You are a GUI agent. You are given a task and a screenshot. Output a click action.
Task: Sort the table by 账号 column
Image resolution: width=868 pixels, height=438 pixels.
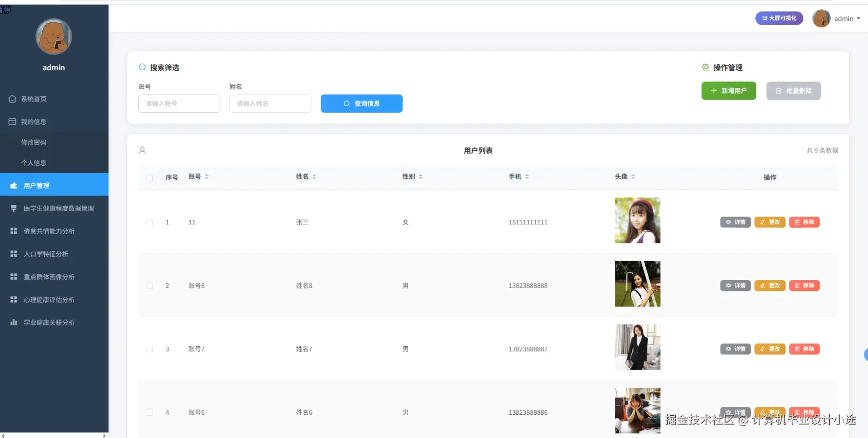point(207,176)
